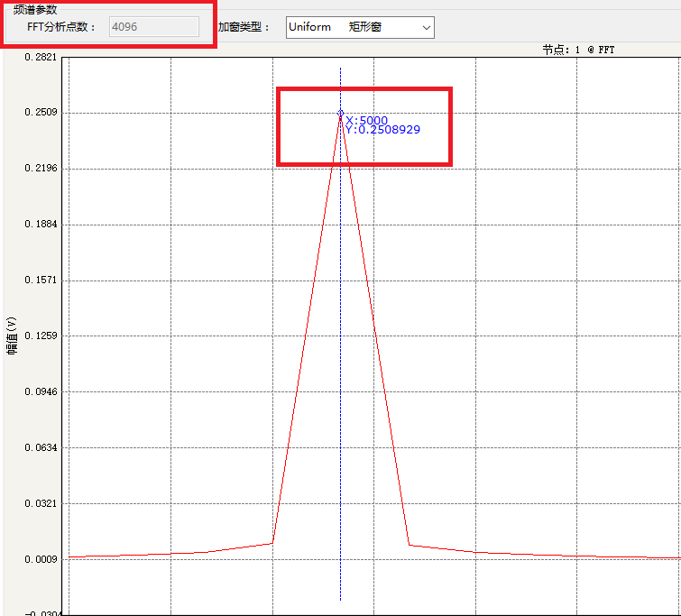Click the 0.1571 y-axis tick label

coord(41,280)
